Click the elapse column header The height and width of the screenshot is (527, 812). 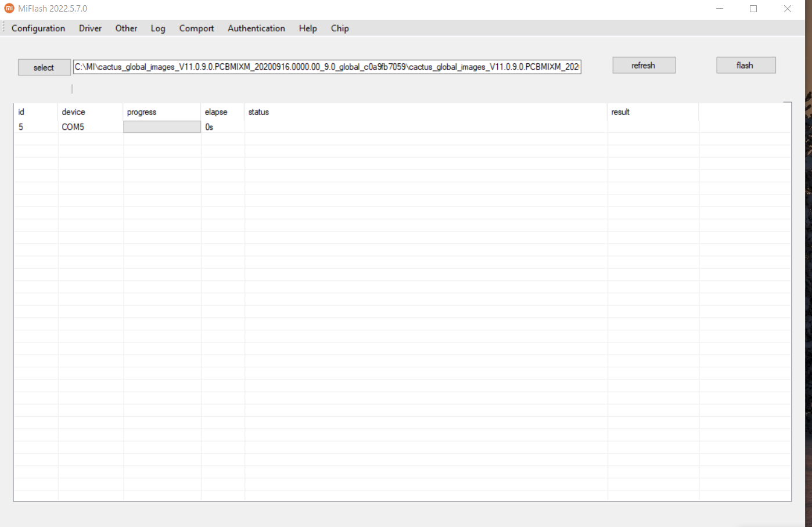coord(222,112)
